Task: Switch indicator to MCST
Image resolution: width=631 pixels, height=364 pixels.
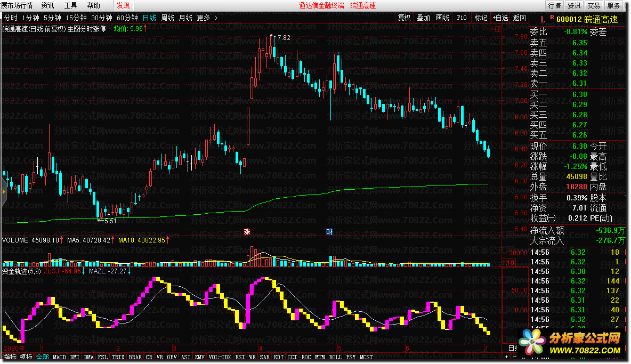Action: pos(366,357)
